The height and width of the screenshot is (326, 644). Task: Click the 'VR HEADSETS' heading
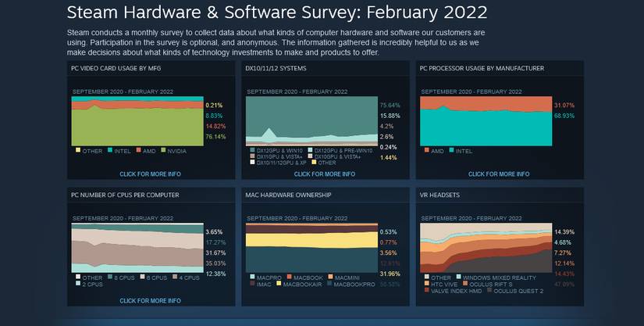pos(439,195)
